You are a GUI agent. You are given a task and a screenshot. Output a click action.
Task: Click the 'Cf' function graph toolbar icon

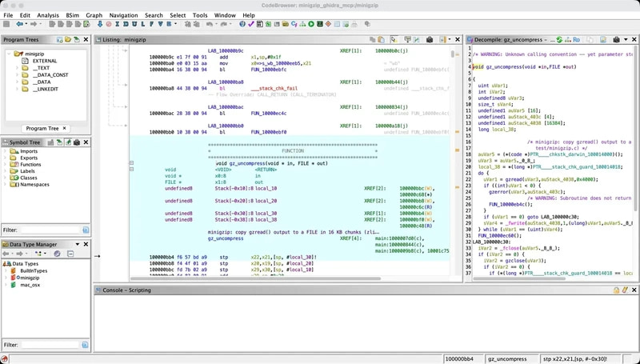tap(294, 24)
